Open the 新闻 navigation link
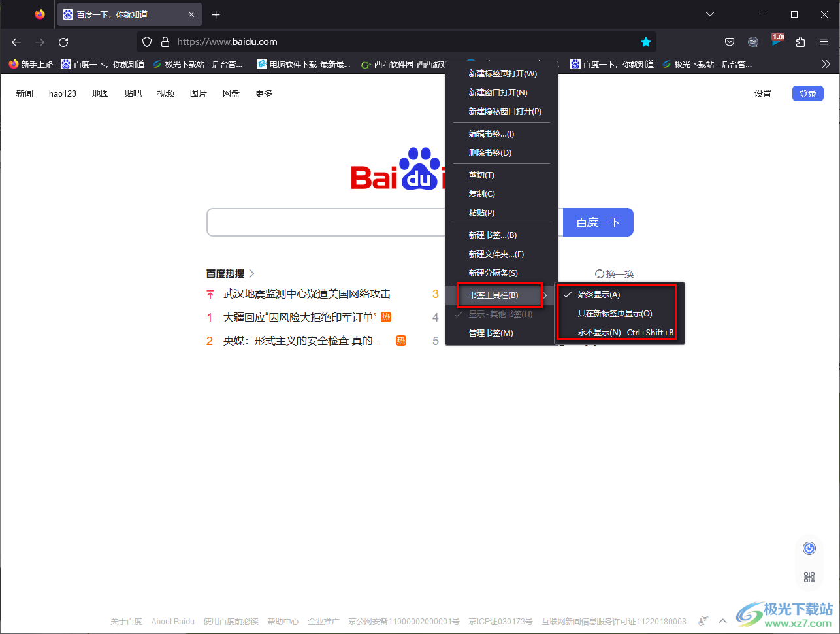The image size is (840, 634). pos(25,93)
